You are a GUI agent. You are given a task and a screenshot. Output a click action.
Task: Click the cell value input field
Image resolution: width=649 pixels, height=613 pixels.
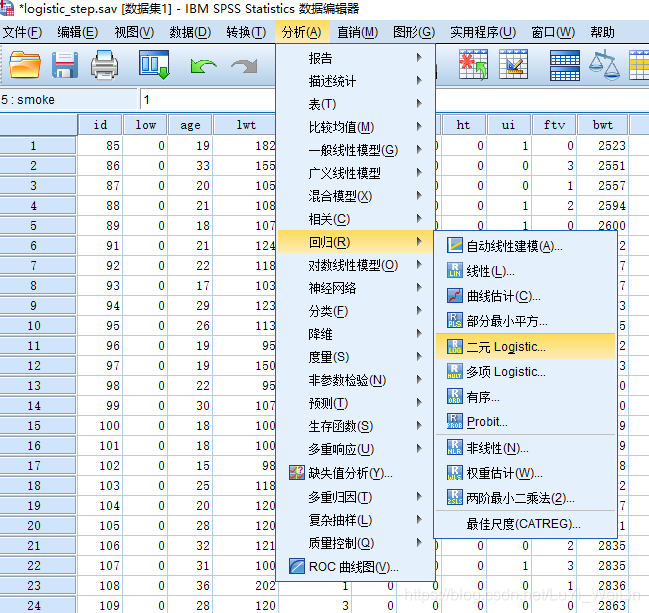coord(208,100)
